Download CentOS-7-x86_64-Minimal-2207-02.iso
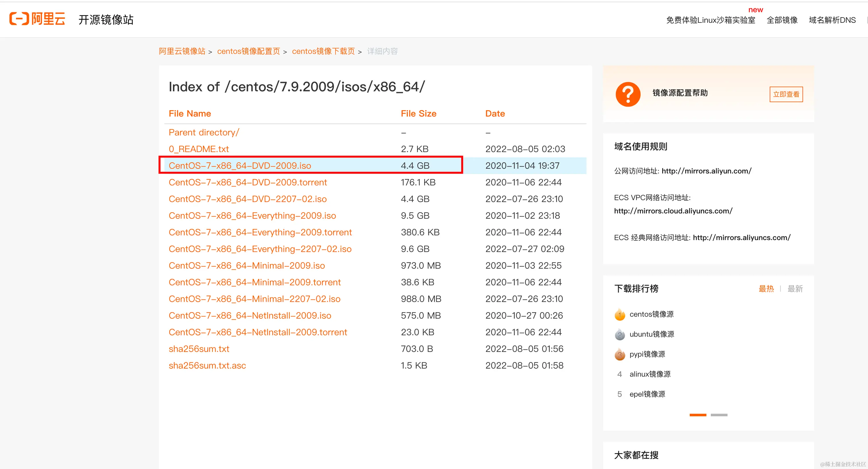 [254, 299]
